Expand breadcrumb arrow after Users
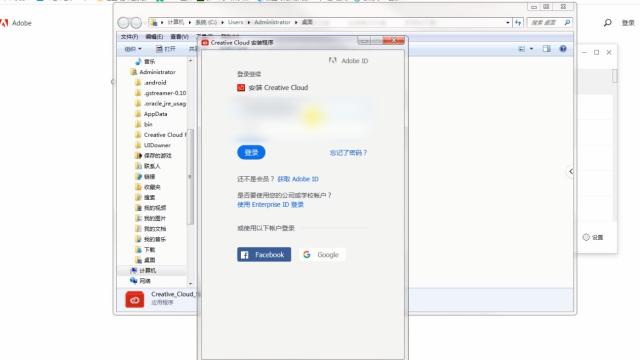 tap(249, 22)
